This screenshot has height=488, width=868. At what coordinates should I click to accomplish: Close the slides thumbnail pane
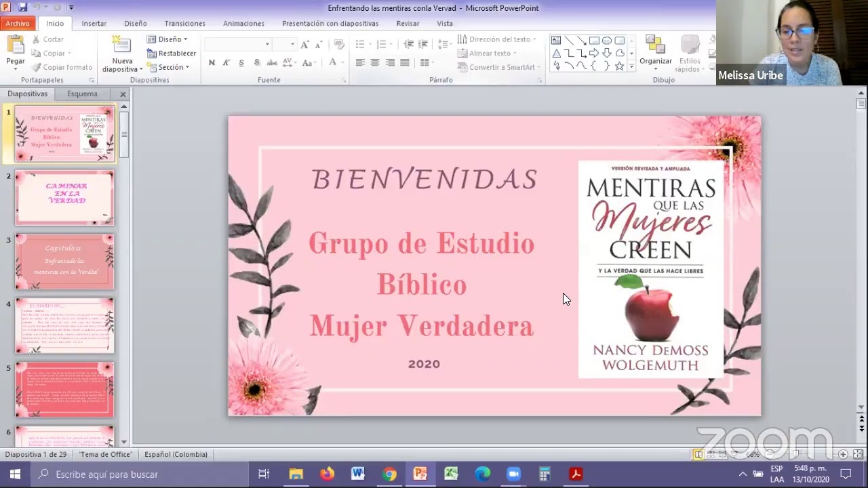123,94
